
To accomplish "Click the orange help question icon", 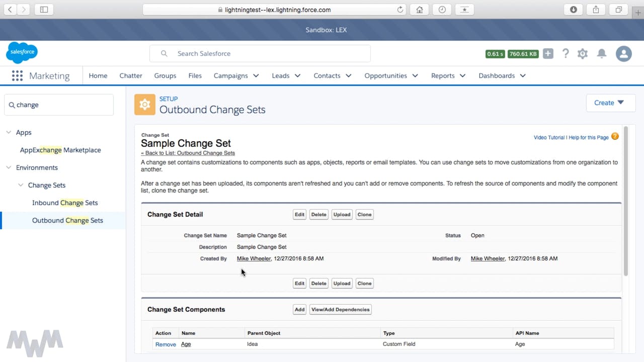I will click(615, 137).
